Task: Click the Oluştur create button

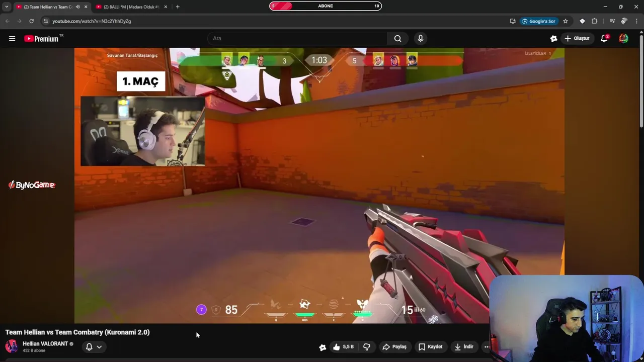Action: click(577, 39)
